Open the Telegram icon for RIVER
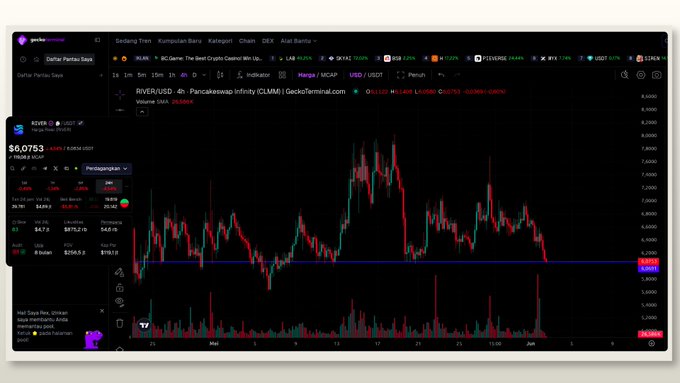This screenshot has height=383, width=680. [45, 168]
